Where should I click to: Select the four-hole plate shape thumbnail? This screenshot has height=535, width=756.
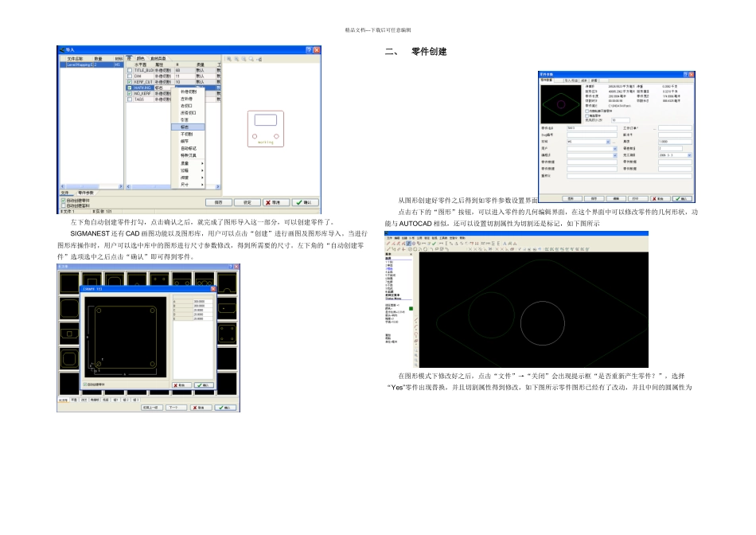[228, 334]
